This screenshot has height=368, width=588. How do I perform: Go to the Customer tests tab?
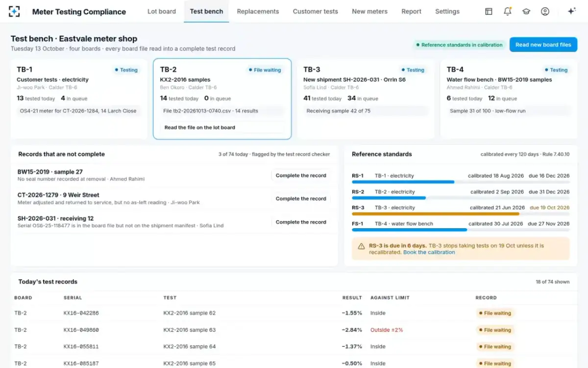316,11
